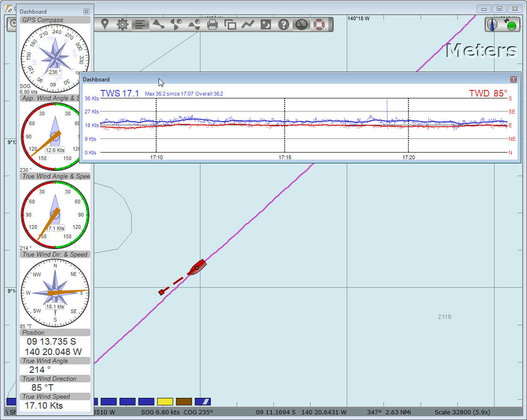This screenshot has height=420, width=527.
Task: Open help via question mark icon
Action: (x=283, y=24)
